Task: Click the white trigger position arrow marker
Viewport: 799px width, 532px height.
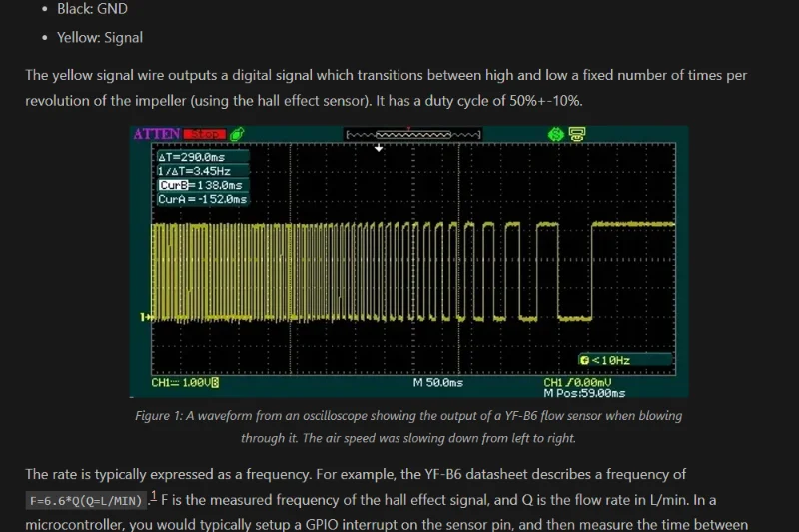Action: (379, 148)
